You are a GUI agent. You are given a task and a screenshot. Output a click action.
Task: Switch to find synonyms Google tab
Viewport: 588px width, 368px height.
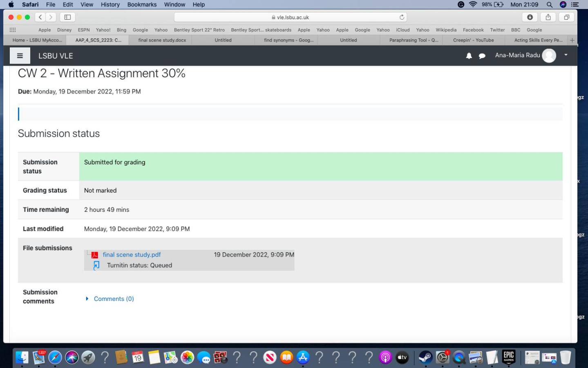coord(288,40)
